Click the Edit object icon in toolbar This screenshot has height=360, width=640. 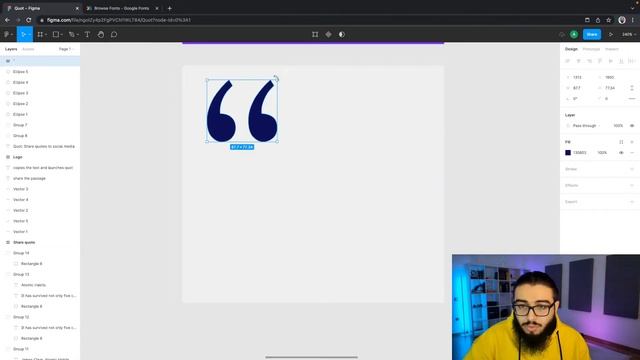(x=315, y=35)
